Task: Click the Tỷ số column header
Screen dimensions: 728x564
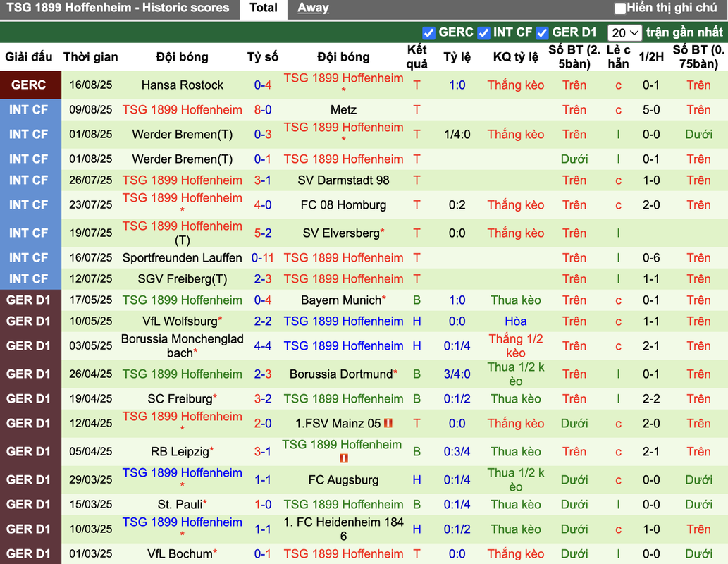Action: click(x=263, y=56)
